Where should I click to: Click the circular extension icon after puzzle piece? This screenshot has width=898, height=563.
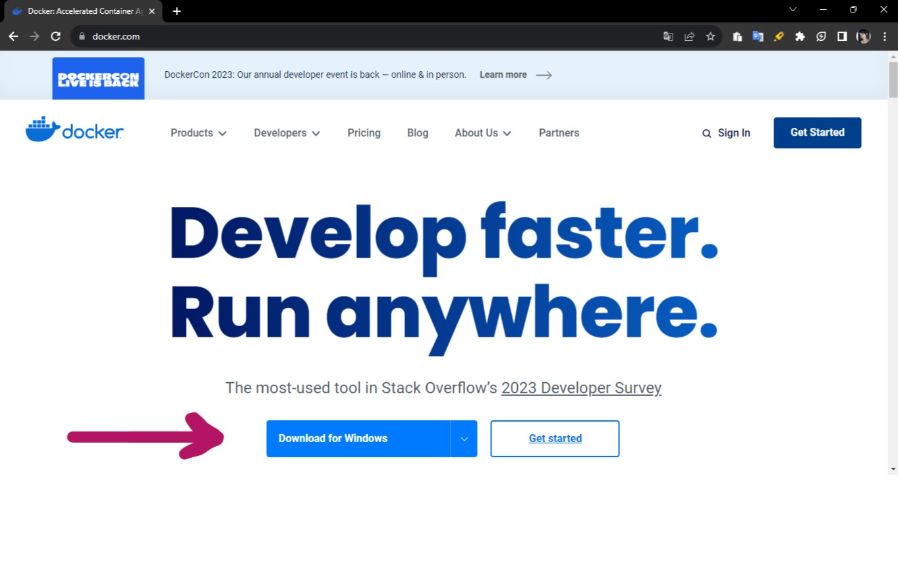pos(821,36)
